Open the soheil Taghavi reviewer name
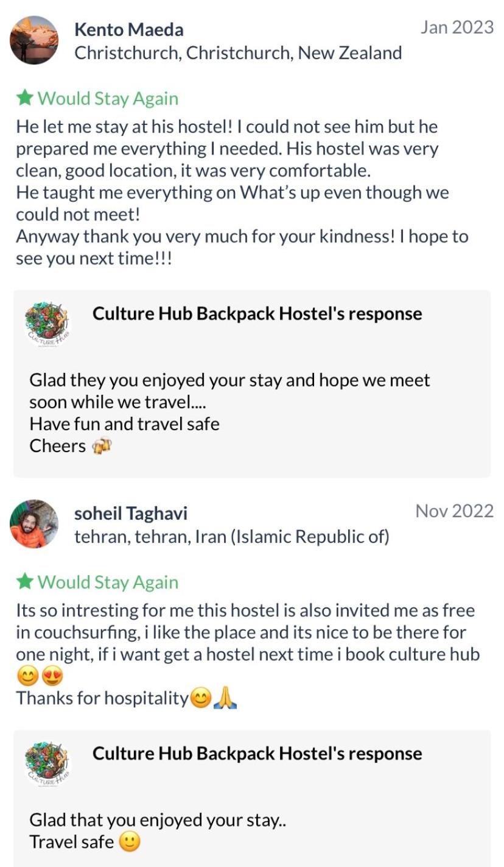Viewport: 504px width, 867px height. 131,513
